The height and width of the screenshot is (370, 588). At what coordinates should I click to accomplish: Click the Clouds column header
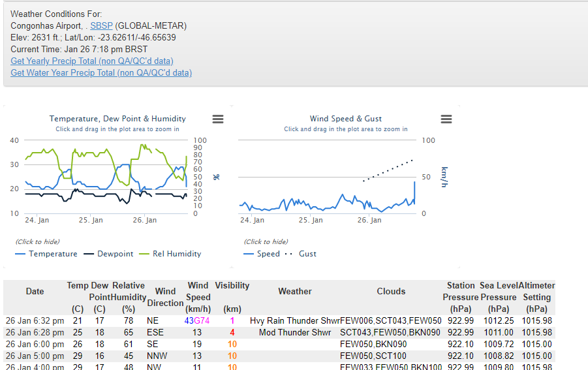391,292
